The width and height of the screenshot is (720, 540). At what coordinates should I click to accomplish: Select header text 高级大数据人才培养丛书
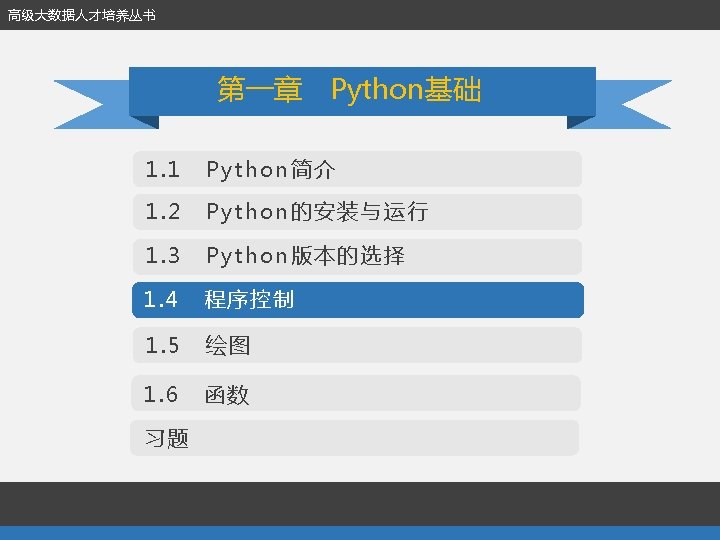(82, 15)
